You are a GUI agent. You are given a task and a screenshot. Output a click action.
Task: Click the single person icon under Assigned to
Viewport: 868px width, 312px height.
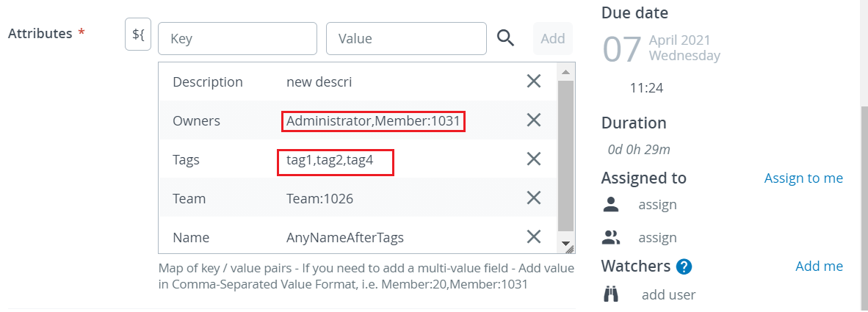[610, 205]
